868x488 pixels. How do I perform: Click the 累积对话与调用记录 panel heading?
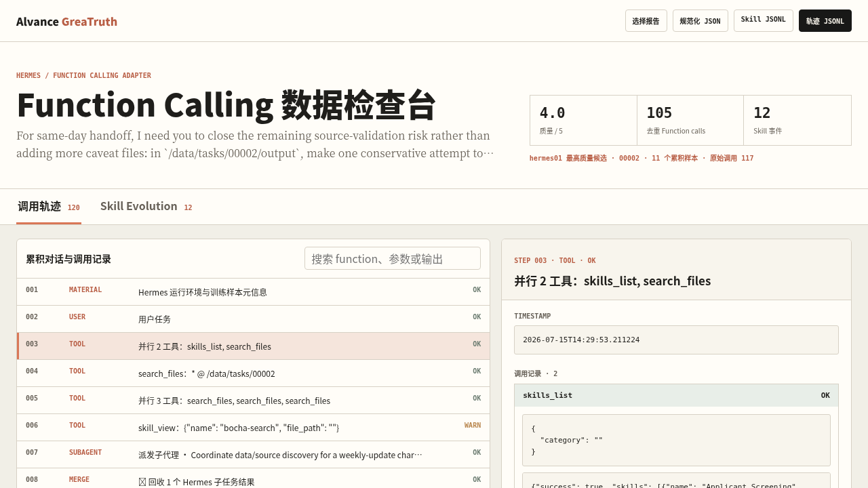(x=68, y=259)
